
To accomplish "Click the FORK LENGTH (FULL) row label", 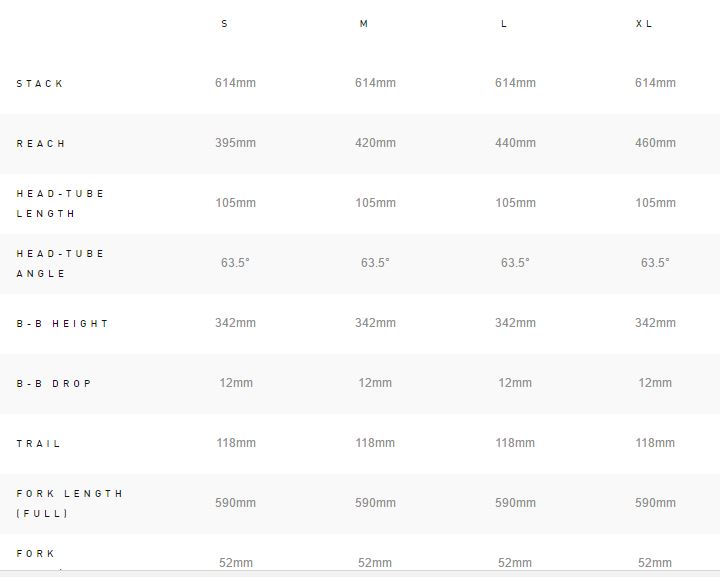I will (x=70, y=503).
